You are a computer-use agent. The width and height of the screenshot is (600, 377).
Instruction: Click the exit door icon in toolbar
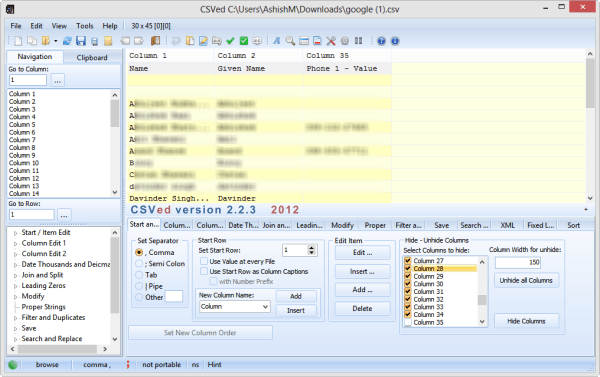pos(155,41)
